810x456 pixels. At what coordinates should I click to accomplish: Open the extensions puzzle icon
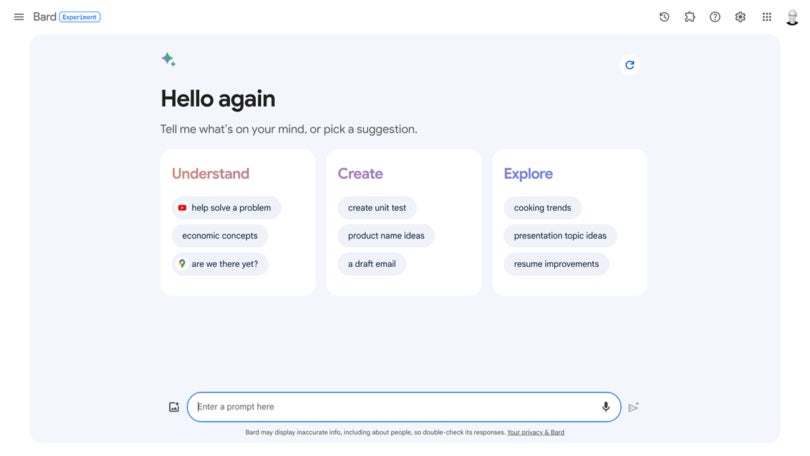point(690,17)
